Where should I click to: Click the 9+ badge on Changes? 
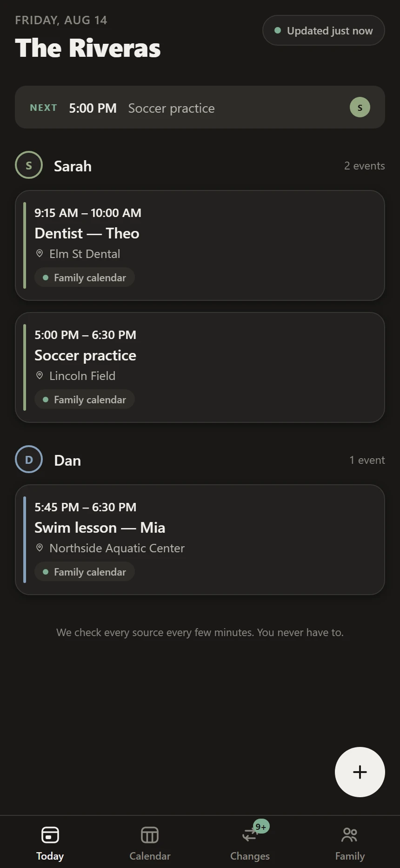[x=261, y=827]
